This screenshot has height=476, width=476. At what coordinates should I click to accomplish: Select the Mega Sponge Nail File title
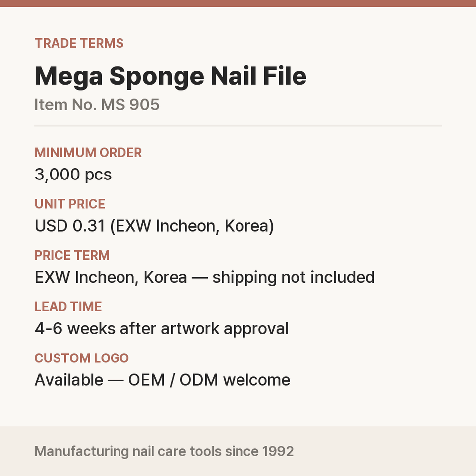point(170,76)
